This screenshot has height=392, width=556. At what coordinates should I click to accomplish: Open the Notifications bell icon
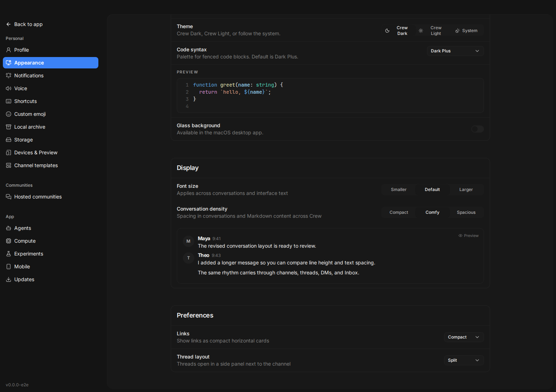coord(9,76)
